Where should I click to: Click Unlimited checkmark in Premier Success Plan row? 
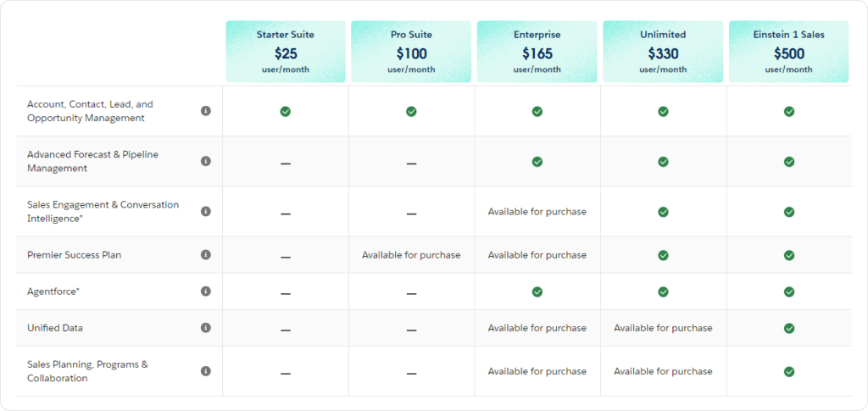(663, 255)
